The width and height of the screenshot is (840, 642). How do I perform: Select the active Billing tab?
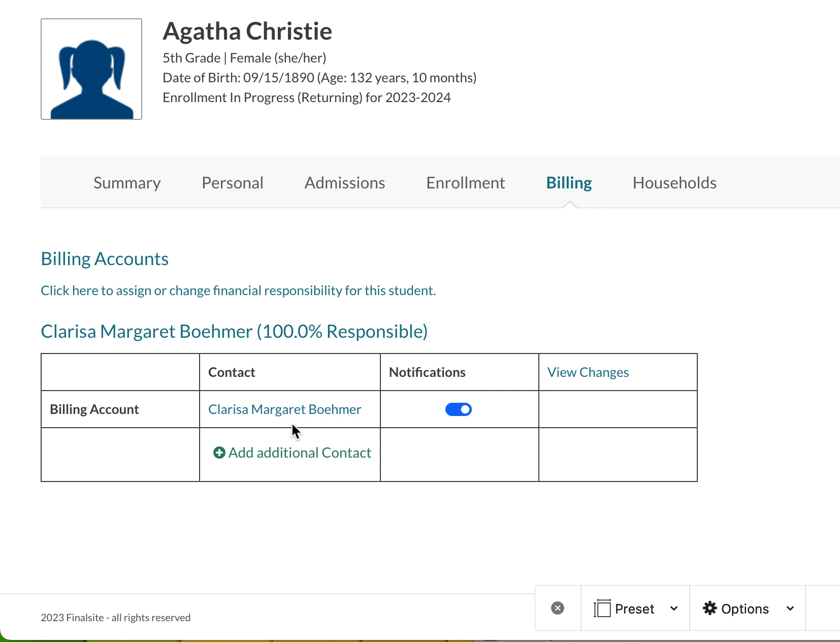point(569,183)
